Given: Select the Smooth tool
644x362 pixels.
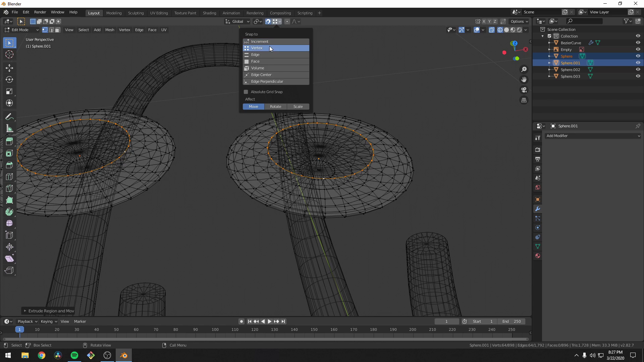Looking at the screenshot, I should coord(9,224).
